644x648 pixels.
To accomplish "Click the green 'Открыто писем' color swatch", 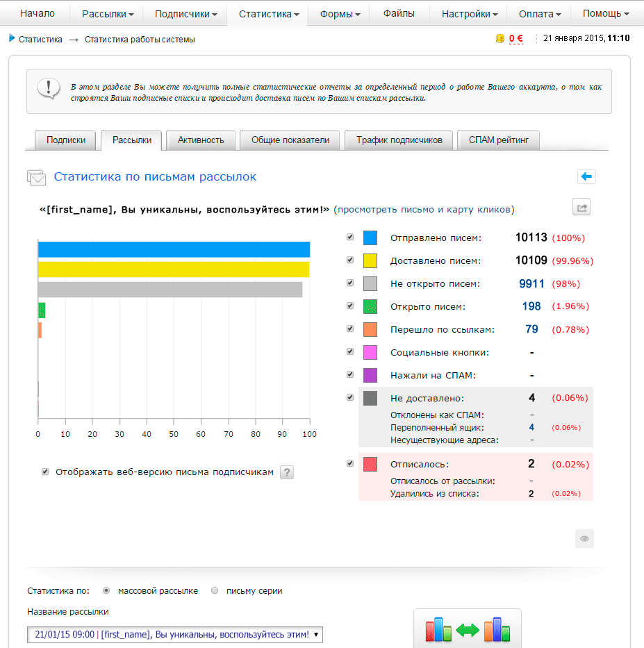I will [370, 306].
